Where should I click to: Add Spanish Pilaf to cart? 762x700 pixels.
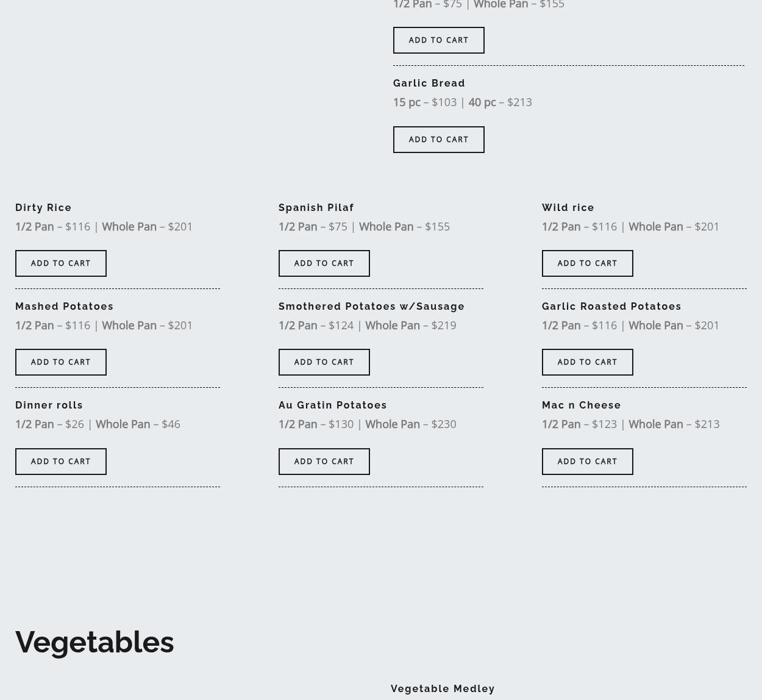click(324, 263)
